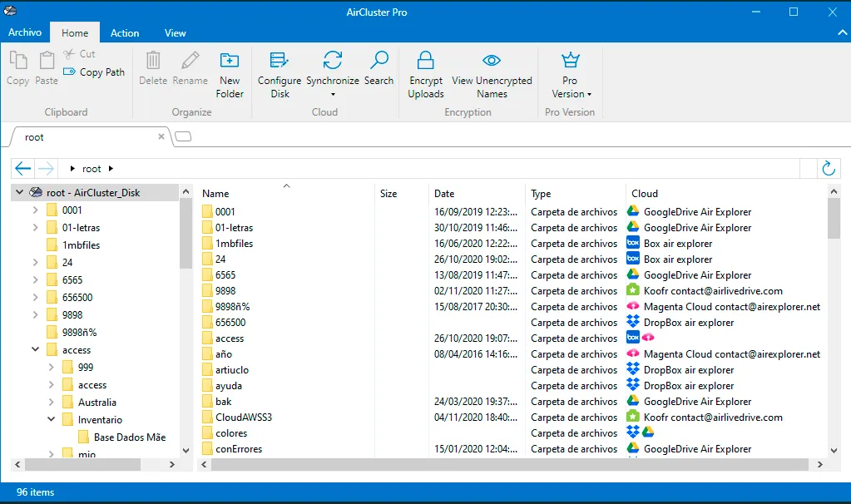
Task: Open the Synchronize dropdown arrow
Action: click(333, 95)
